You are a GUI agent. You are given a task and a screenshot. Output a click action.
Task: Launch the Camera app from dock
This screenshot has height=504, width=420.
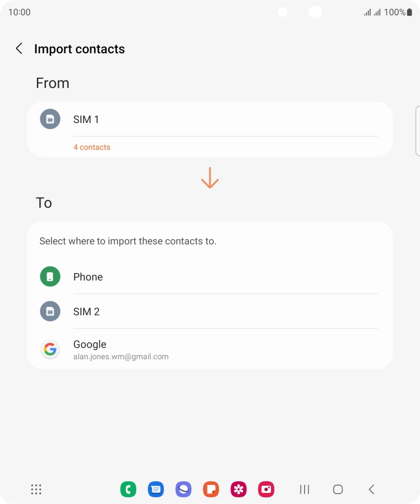267,489
